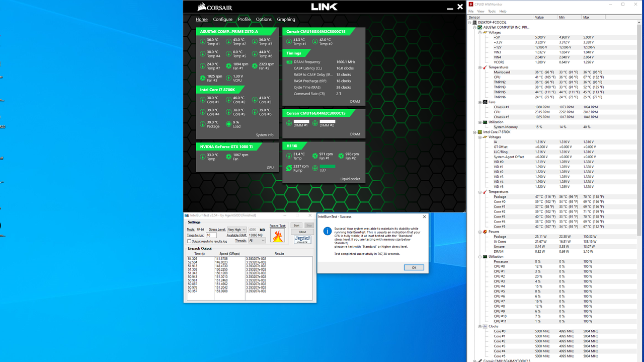644x362 pixels.
Task: Collapse the DESKTOP-FCOC05L tree node in HWMonitor
Action: (x=469, y=23)
